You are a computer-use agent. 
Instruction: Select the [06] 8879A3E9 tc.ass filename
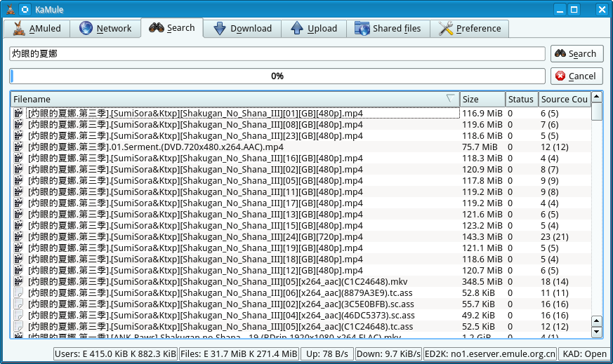220,293
